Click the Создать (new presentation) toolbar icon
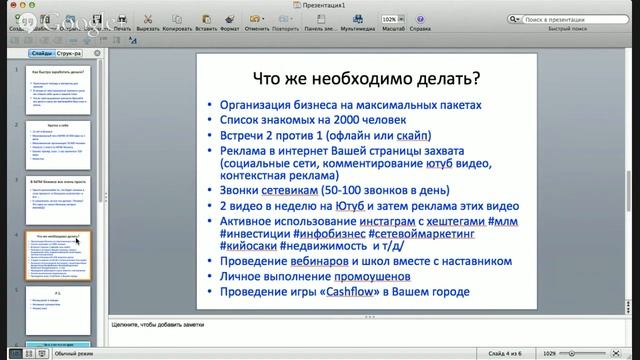 click(x=18, y=19)
